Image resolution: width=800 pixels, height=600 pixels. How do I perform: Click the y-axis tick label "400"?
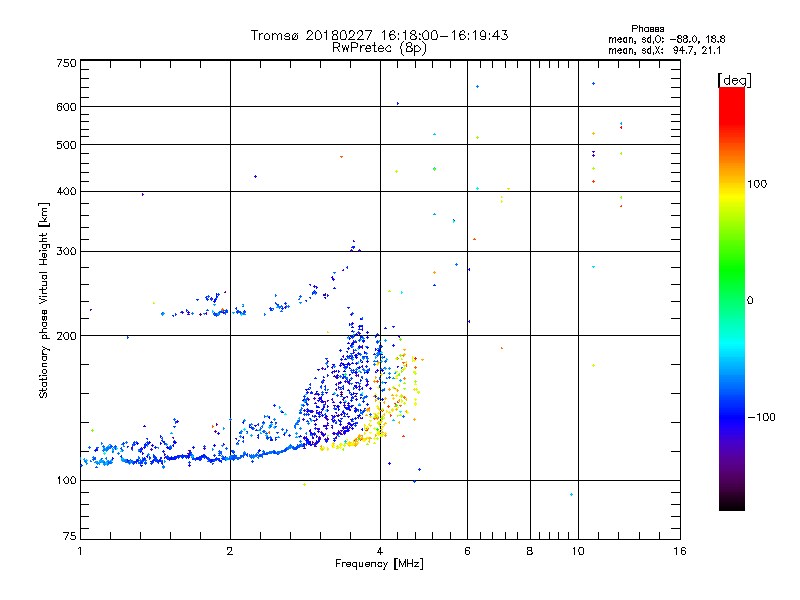coord(66,191)
